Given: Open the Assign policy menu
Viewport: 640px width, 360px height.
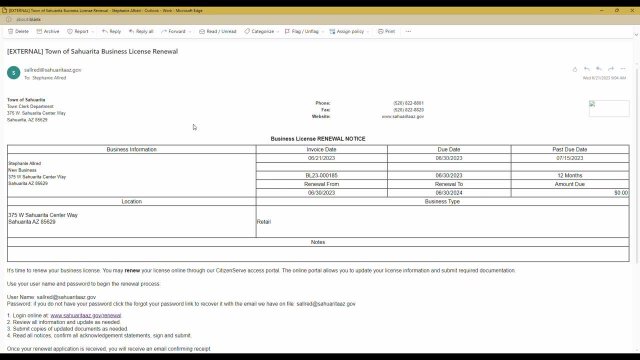Looking at the screenshot, I should tap(349, 31).
